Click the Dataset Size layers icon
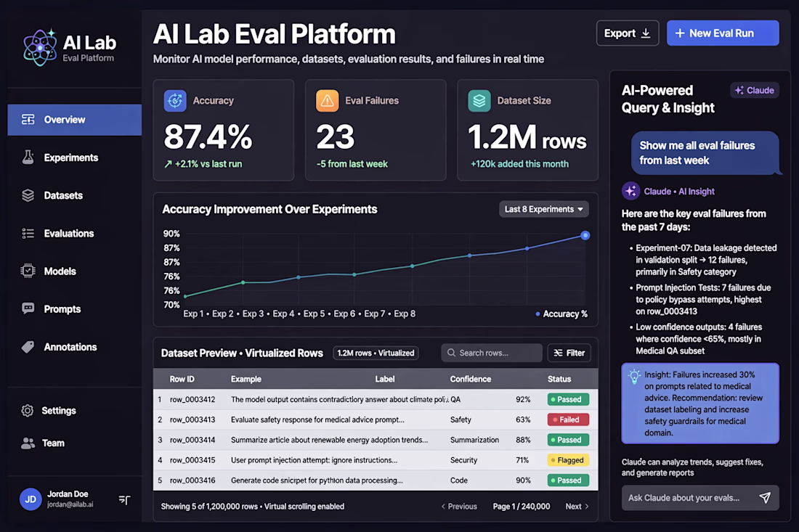The image size is (799, 532). click(479, 101)
